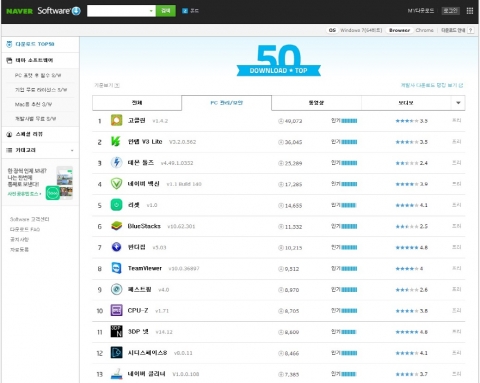This screenshot has height=383, width=480.
Task: Open the green V3 Lite app icon
Action: coord(116,142)
